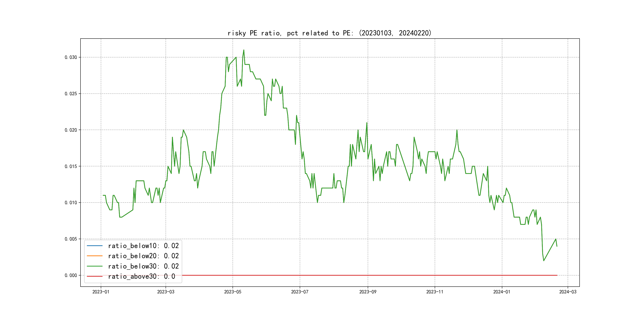Click the 2023-01 x-axis tick label
This screenshot has width=644, height=322.
101,292
